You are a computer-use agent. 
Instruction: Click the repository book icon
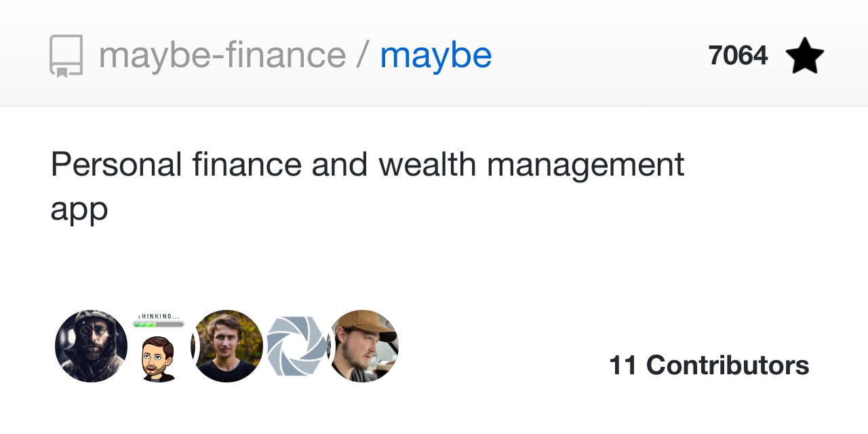click(66, 56)
